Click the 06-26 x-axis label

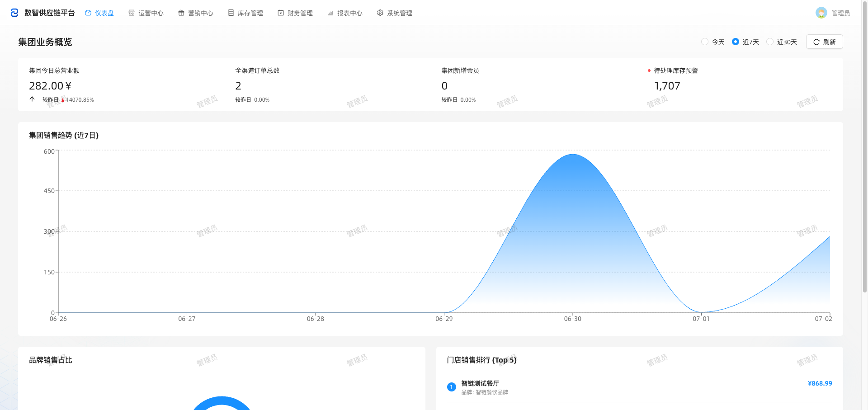click(58, 319)
